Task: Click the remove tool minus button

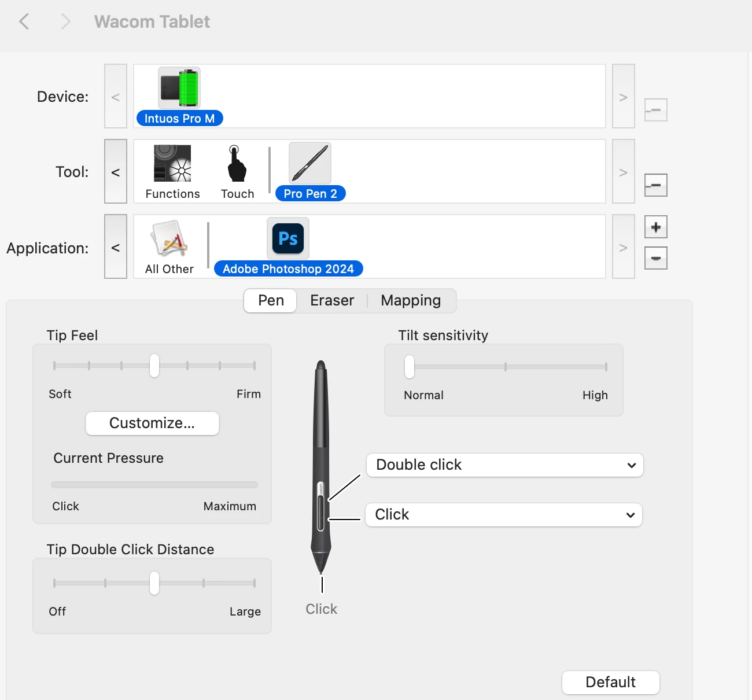Action: tap(656, 185)
